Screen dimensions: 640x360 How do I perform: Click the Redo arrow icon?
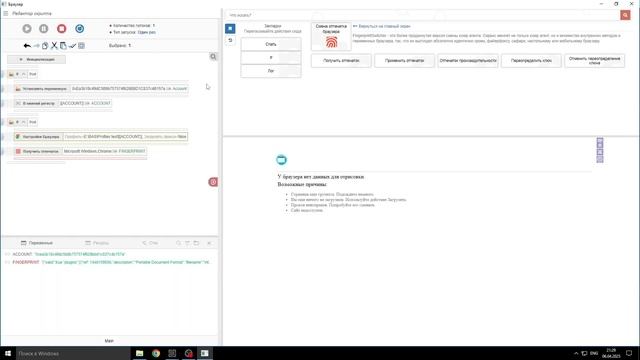click(x=36, y=46)
